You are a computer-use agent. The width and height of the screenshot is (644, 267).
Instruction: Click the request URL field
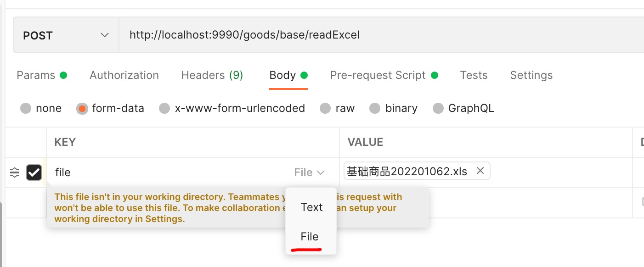[x=322, y=34]
